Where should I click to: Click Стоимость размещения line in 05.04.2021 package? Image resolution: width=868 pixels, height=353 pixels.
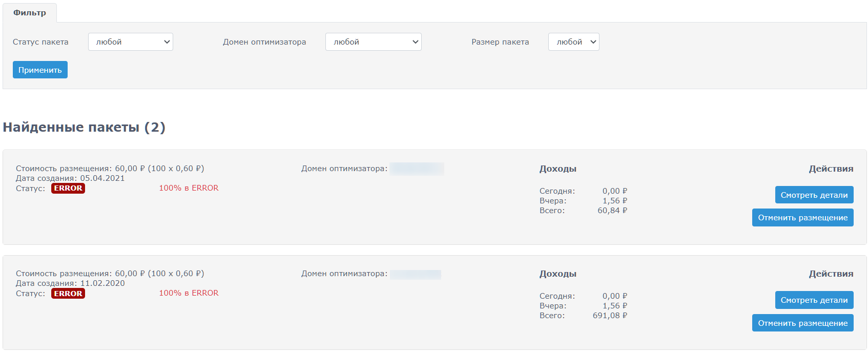click(x=110, y=169)
